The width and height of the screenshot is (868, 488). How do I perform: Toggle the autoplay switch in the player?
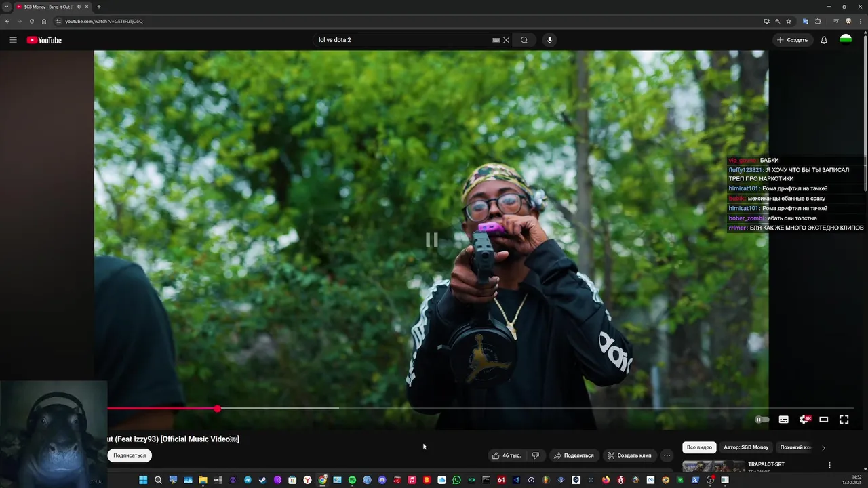pos(762,420)
